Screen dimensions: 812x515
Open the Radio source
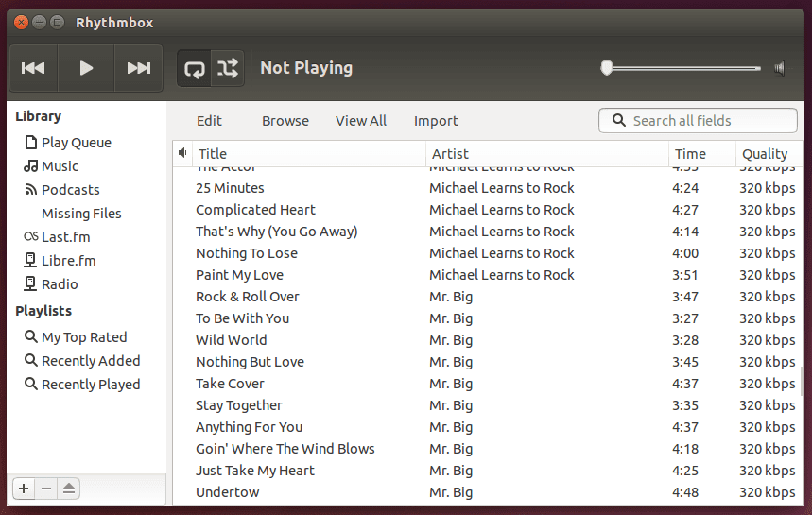tap(60, 284)
